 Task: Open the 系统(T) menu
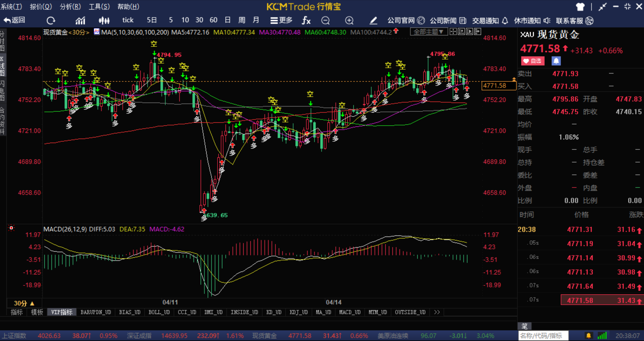pos(11,7)
